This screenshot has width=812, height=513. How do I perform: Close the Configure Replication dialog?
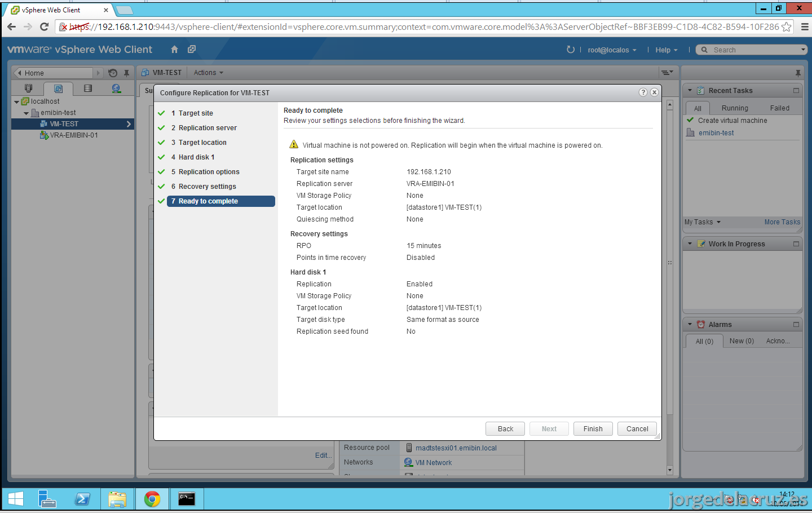[654, 92]
